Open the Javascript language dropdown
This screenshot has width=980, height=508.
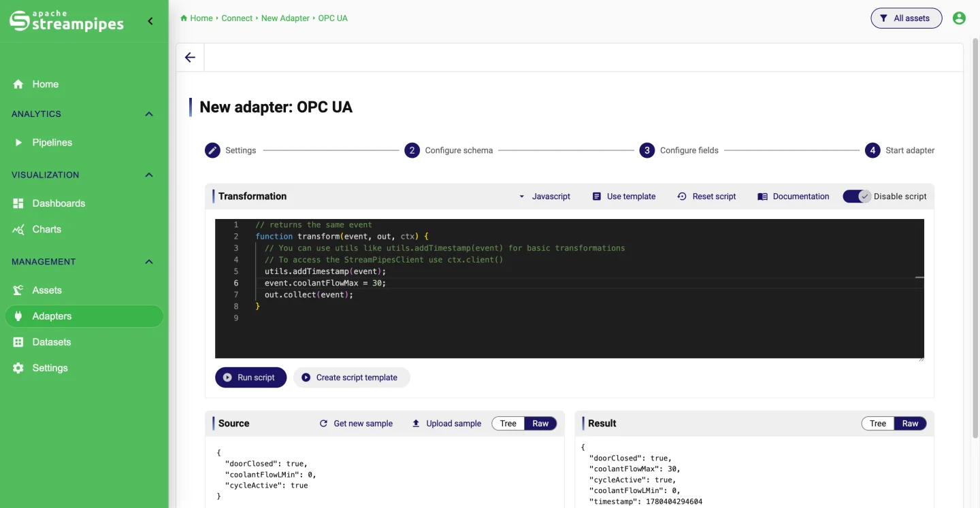tap(544, 197)
